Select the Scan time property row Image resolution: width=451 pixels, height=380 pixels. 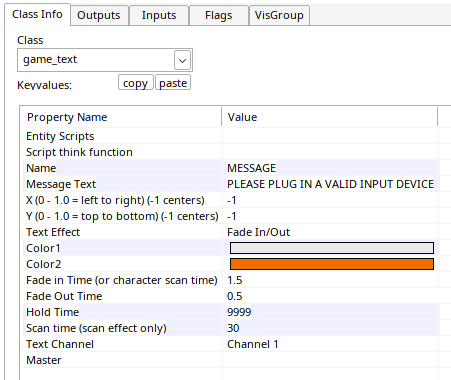tap(230, 328)
